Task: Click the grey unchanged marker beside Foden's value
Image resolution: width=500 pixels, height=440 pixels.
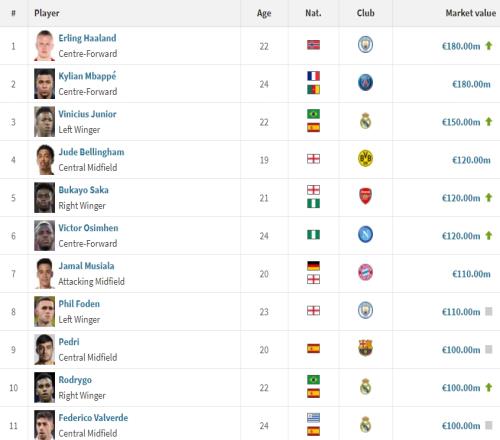Action: click(489, 311)
